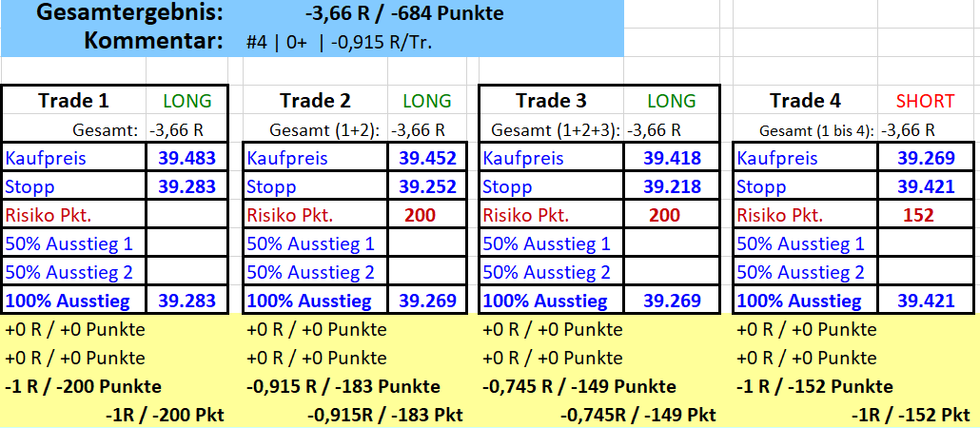
Task: Click the empty 50% Ausstieg 1 cell in Trade 2
Action: (x=427, y=244)
